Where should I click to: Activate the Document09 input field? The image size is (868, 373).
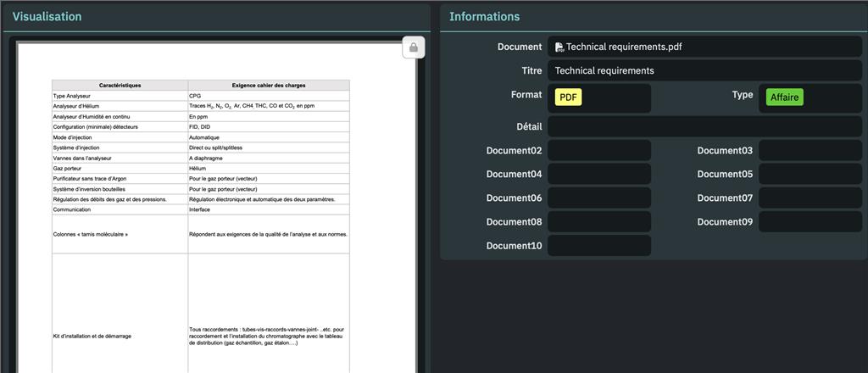click(x=810, y=222)
